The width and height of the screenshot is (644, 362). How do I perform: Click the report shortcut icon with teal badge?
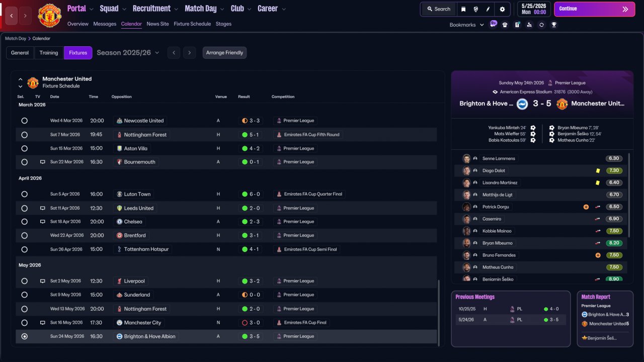tap(517, 25)
